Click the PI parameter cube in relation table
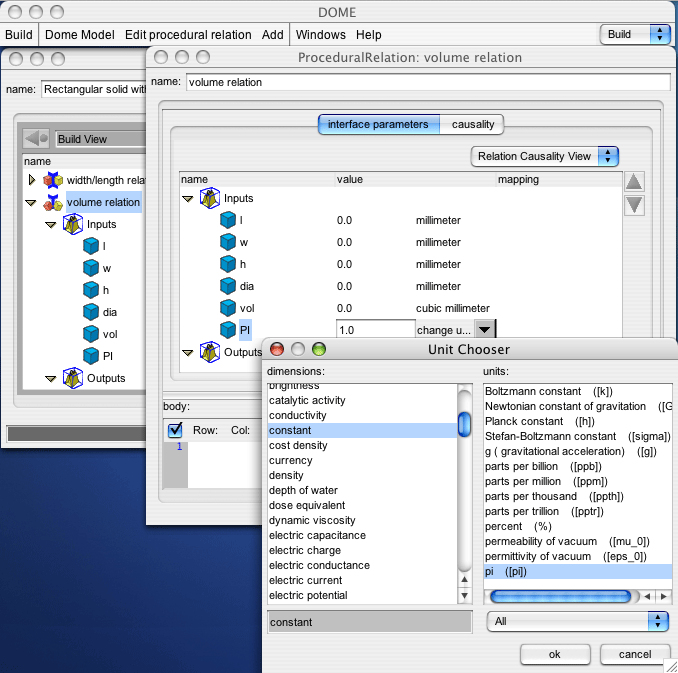The height and width of the screenshot is (673, 678). click(x=228, y=330)
